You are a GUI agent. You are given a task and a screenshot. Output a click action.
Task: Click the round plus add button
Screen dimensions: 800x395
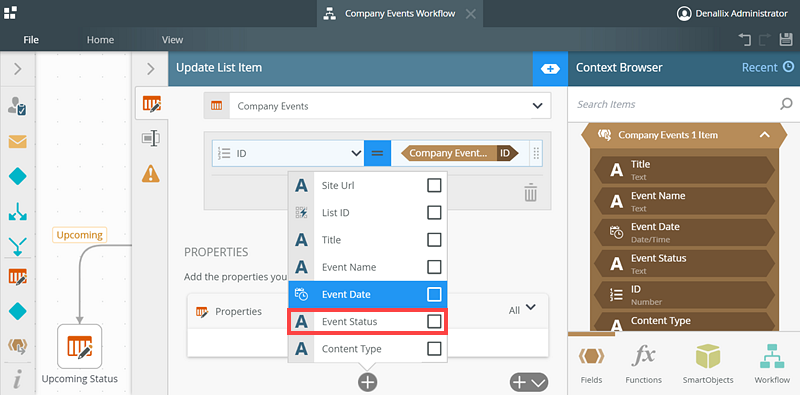367,382
